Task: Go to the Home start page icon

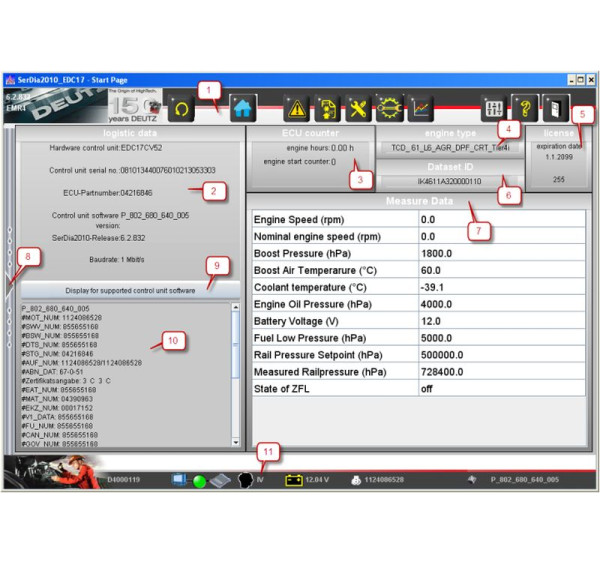Action: 242,107
